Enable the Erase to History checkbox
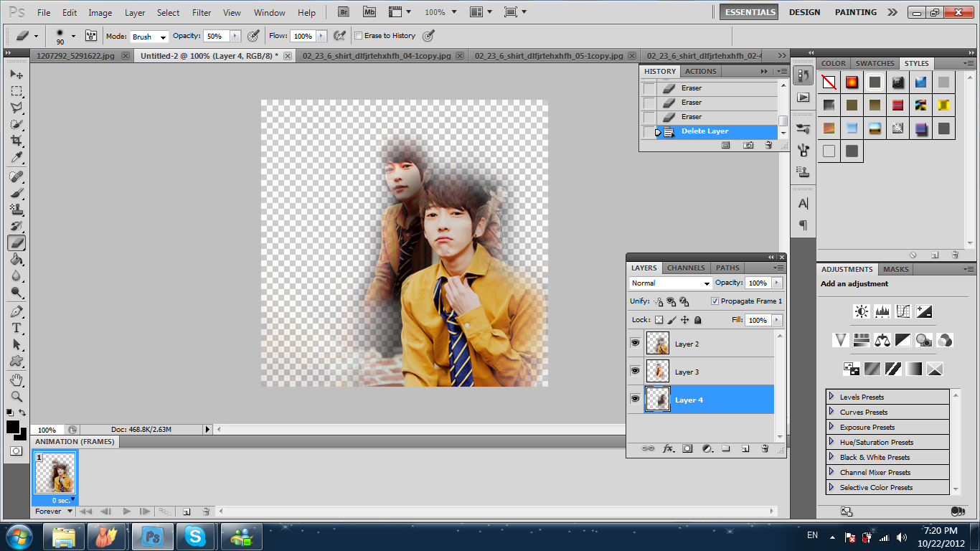Screen dimensions: 980x551 tap(359, 36)
